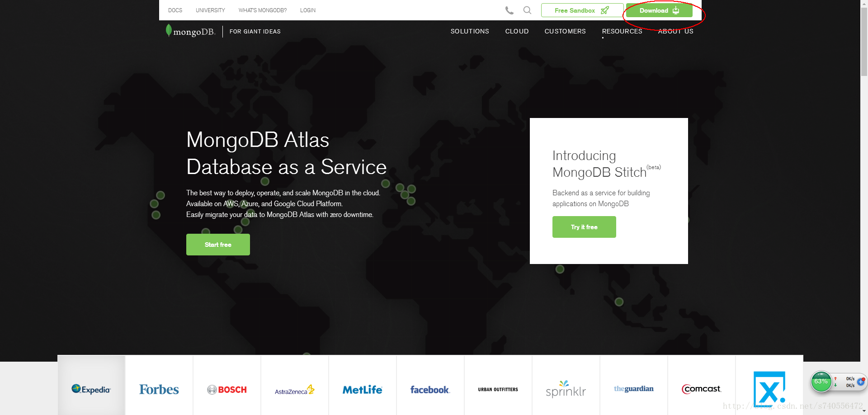Select the blue X customer logo
This screenshot has width=868, height=415.
pos(769,389)
